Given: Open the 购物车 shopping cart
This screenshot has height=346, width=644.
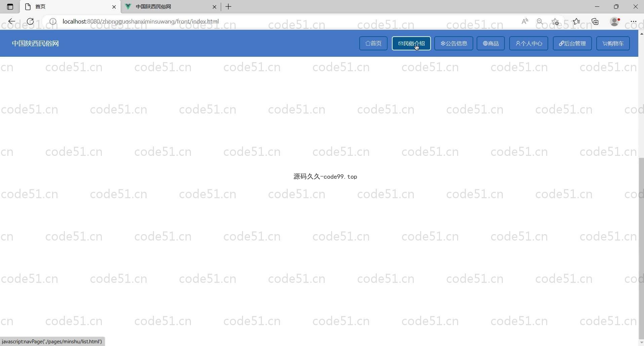Looking at the screenshot, I should pos(613,43).
